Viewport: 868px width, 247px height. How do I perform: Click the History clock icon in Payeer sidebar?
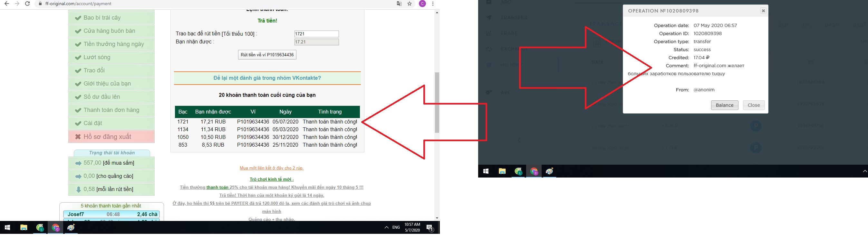pyautogui.click(x=488, y=65)
